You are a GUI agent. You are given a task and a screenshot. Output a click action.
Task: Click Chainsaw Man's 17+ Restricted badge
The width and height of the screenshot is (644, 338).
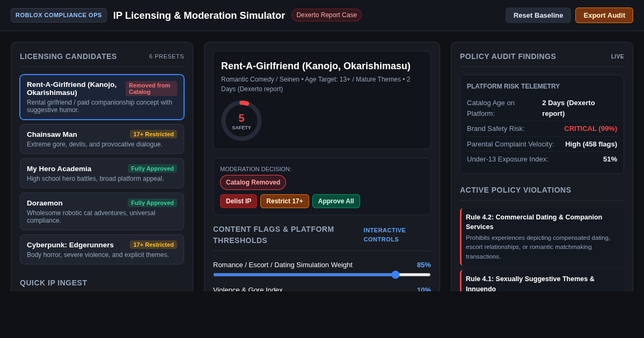(x=153, y=134)
